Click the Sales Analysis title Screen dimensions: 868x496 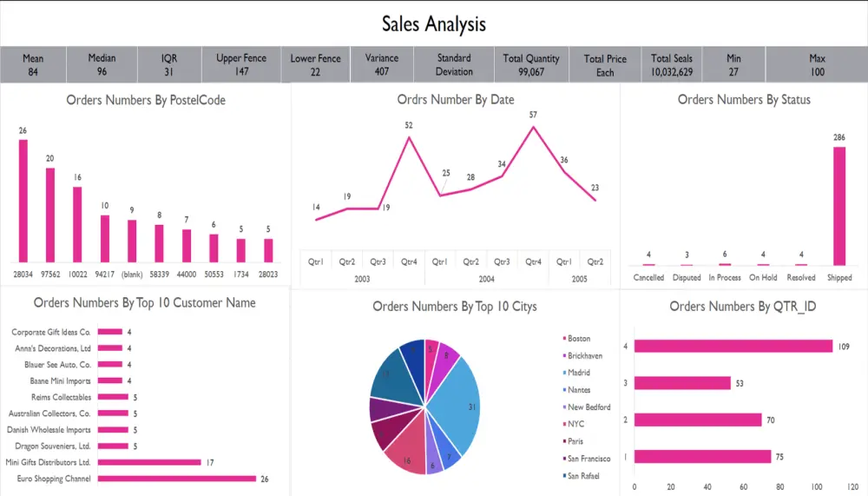434,23
